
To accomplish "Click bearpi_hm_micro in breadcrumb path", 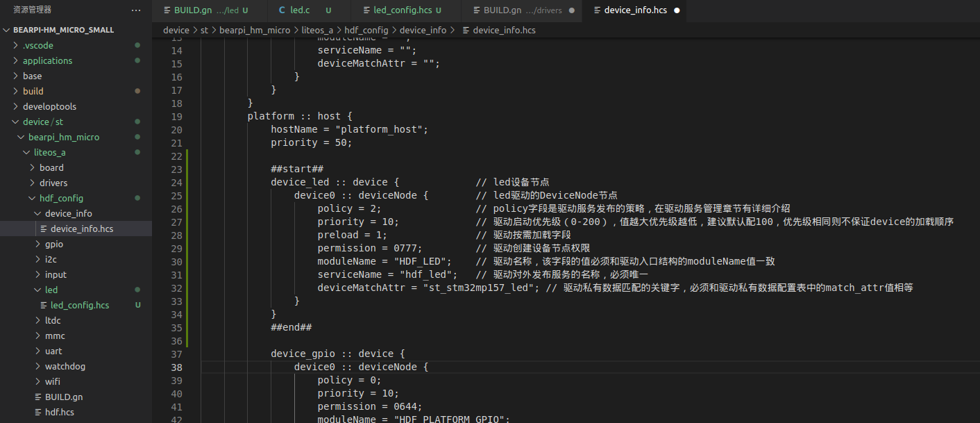I will [x=255, y=31].
